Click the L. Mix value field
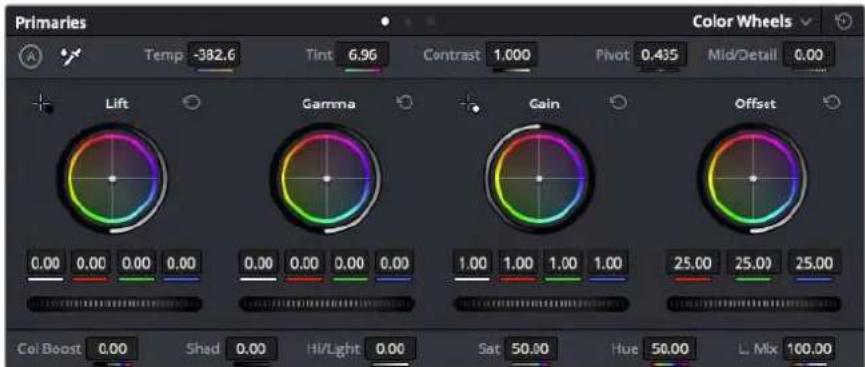865x367 pixels. (809, 349)
